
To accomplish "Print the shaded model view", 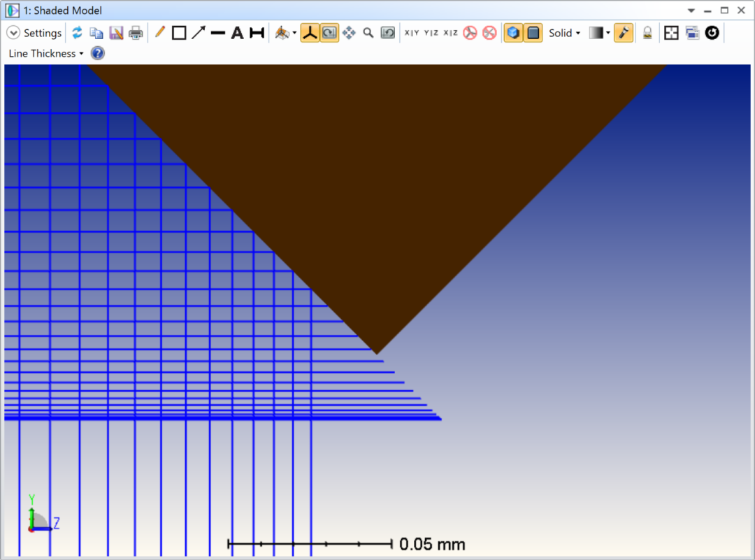I will coord(136,33).
